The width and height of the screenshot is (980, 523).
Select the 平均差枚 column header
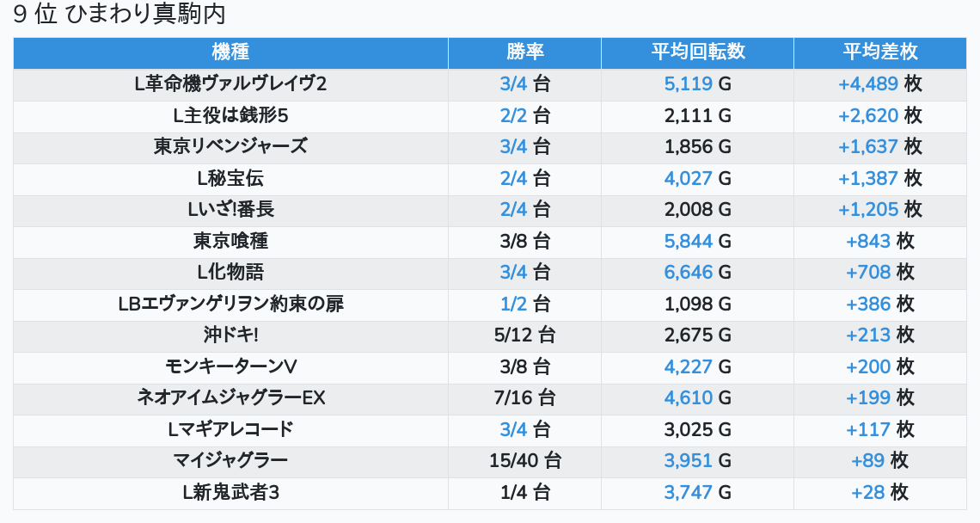[x=880, y=52]
